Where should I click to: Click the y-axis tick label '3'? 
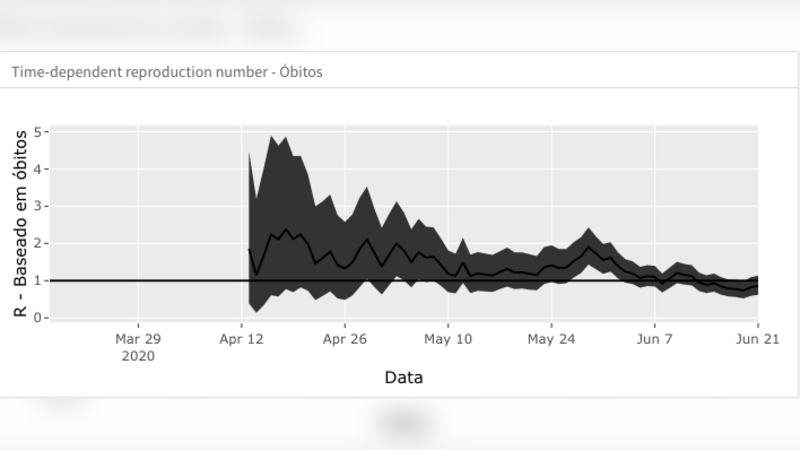37,206
